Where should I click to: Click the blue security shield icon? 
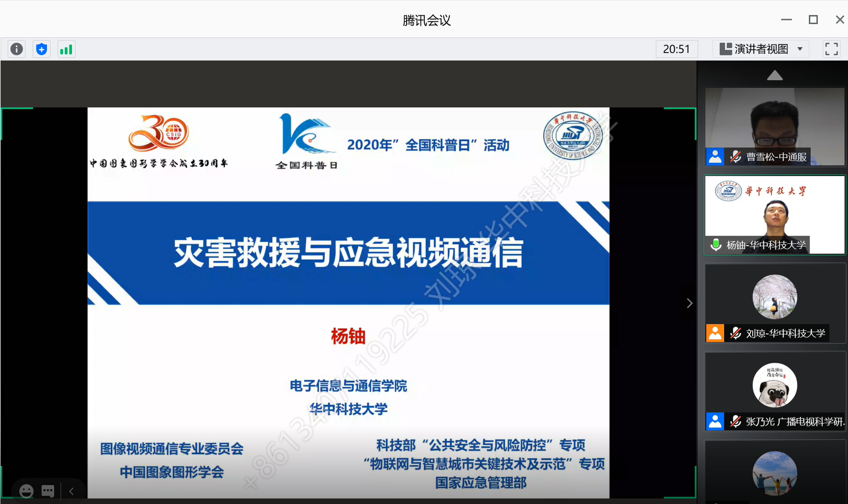[42, 49]
